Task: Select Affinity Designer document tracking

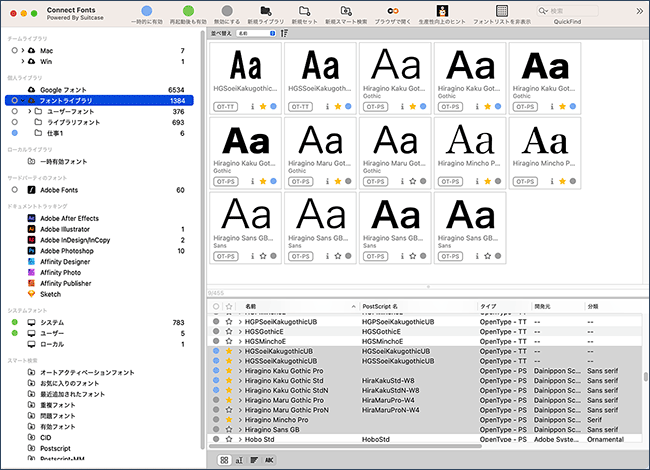Action: 65,262
